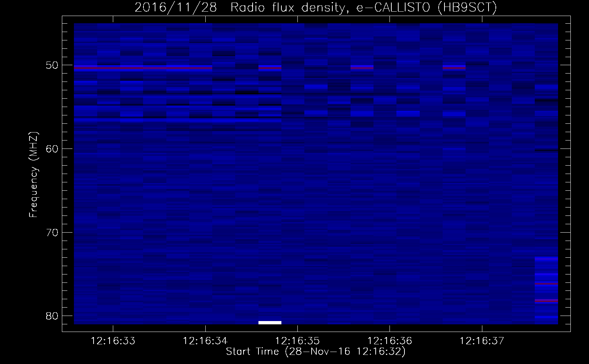
Task: Click the "Frequency (MHZ)" axis label
Action: [33, 175]
